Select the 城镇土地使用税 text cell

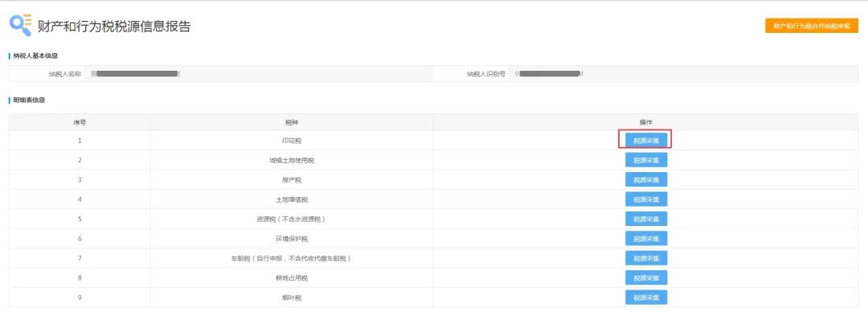click(292, 161)
